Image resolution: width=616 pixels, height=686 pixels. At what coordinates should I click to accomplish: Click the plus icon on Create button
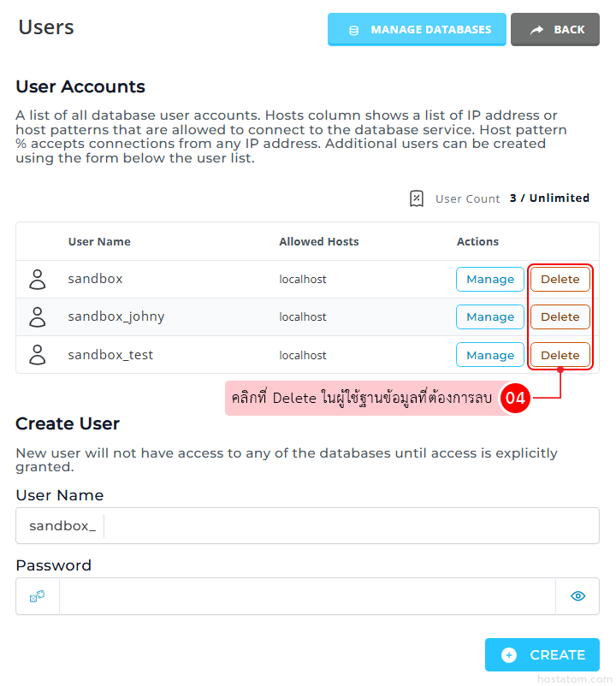click(509, 655)
